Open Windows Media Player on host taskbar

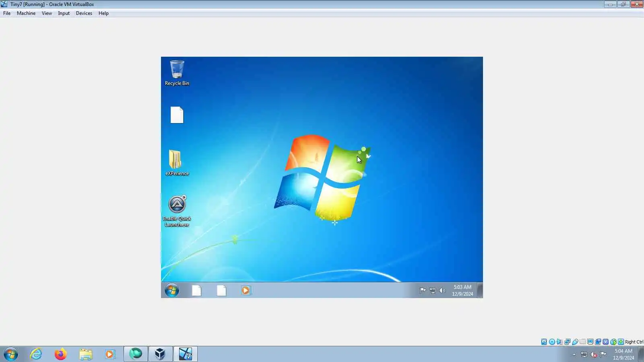tap(110, 354)
